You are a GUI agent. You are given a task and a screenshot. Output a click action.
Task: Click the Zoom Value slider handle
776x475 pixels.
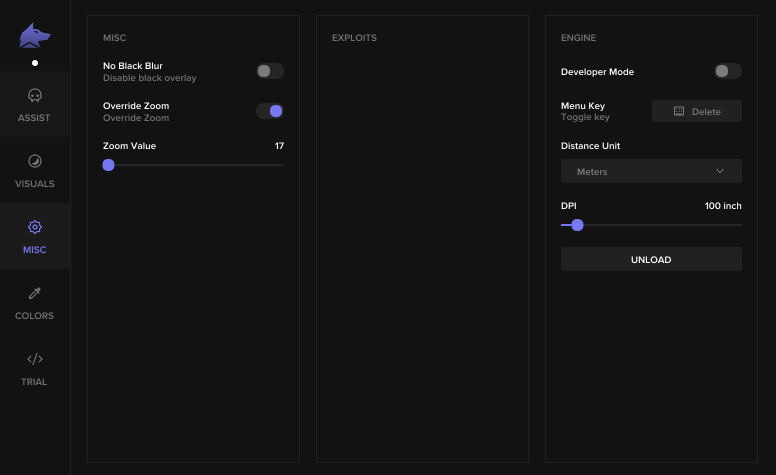(x=108, y=165)
